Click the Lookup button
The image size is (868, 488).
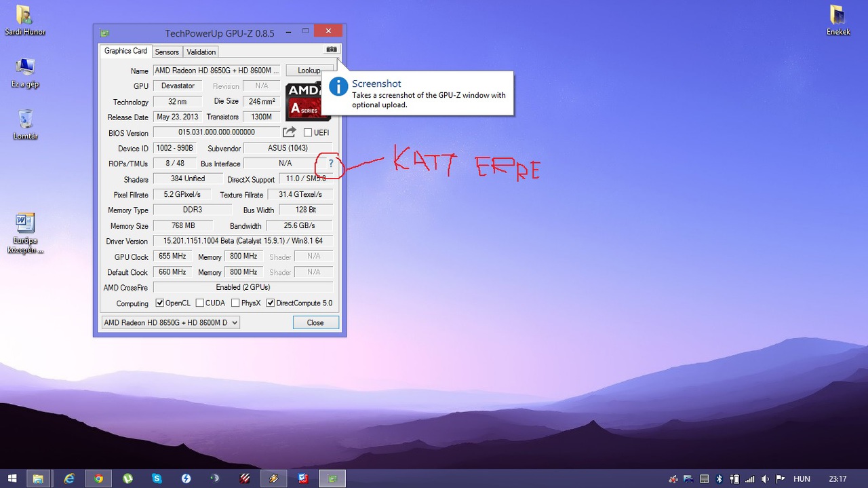pos(309,71)
